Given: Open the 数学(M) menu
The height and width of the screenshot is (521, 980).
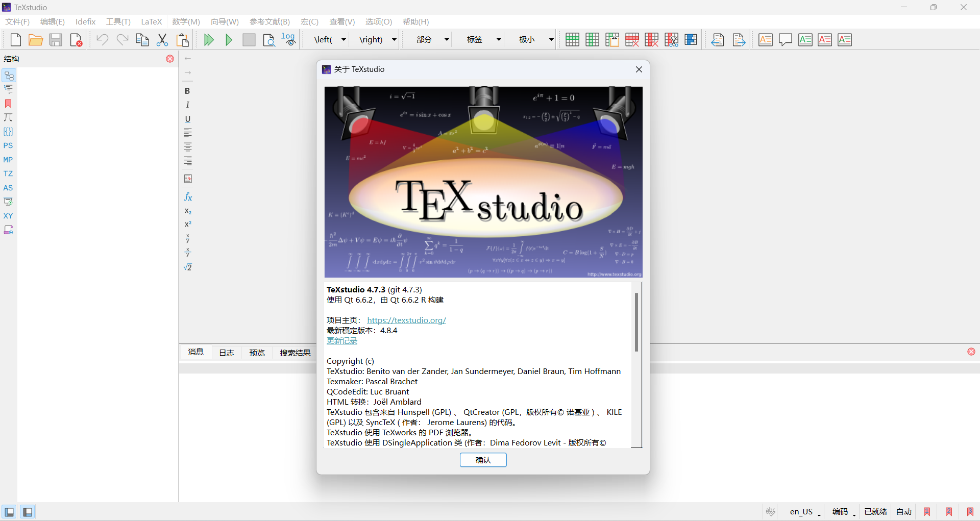Looking at the screenshot, I should [x=186, y=22].
